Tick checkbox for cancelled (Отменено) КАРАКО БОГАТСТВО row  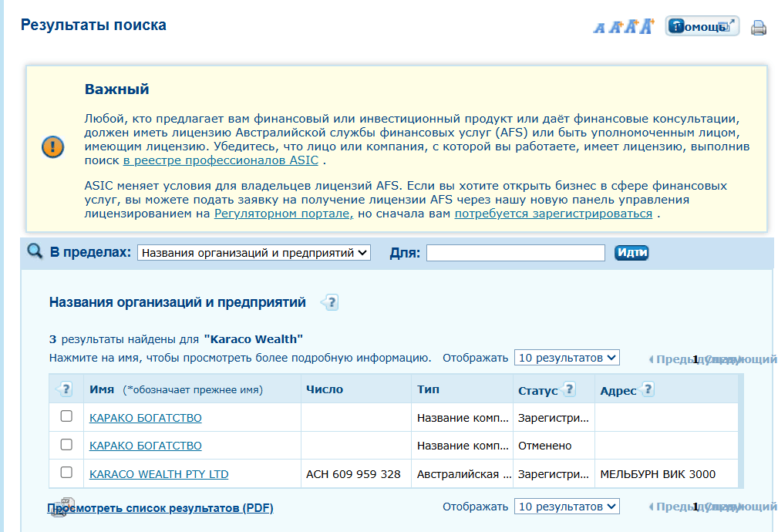[x=66, y=445]
